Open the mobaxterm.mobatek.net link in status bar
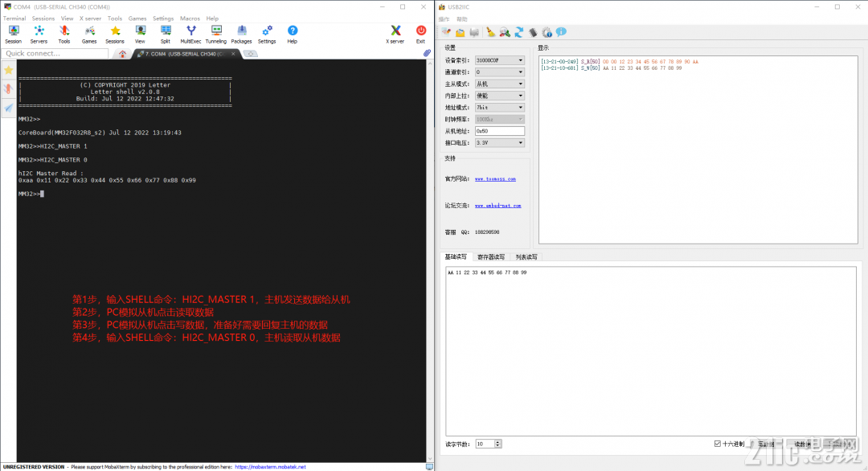The height and width of the screenshot is (471, 868). coord(270,467)
